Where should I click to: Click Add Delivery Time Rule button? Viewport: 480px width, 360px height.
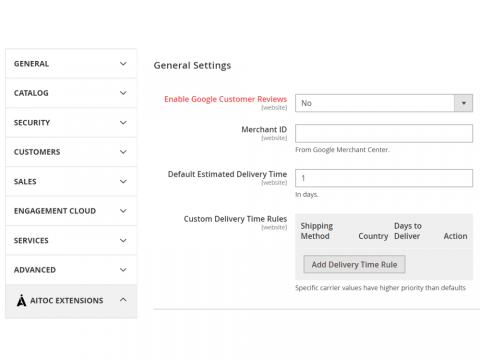354,264
